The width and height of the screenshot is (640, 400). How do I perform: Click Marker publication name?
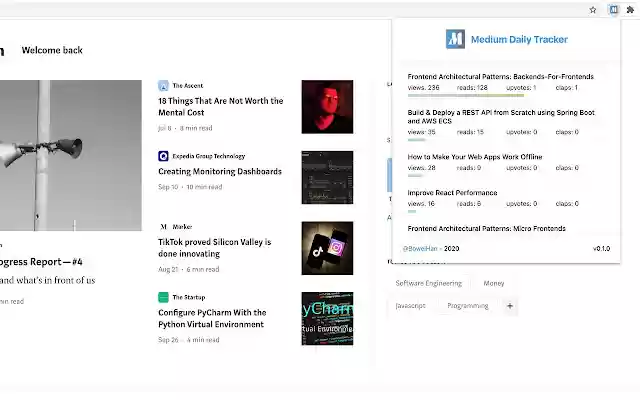182,227
